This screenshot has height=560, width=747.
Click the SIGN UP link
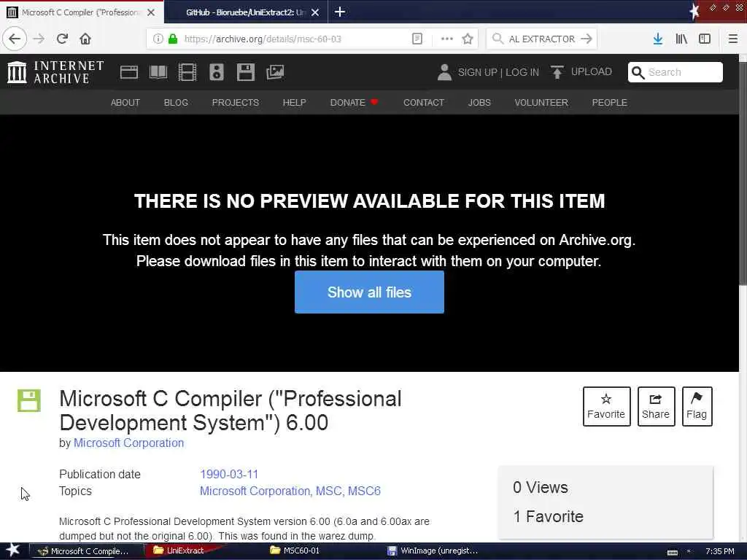pyautogui.click(x=477, y=72)
